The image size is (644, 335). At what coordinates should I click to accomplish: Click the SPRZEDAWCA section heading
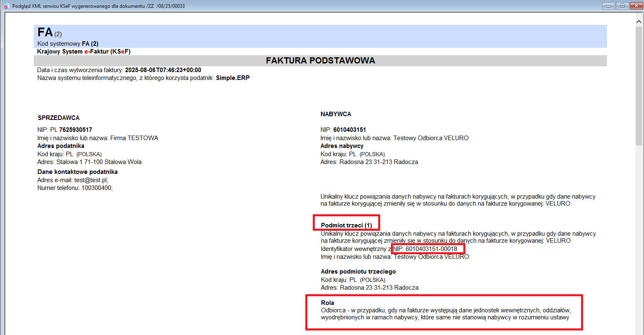pos(58,118)
